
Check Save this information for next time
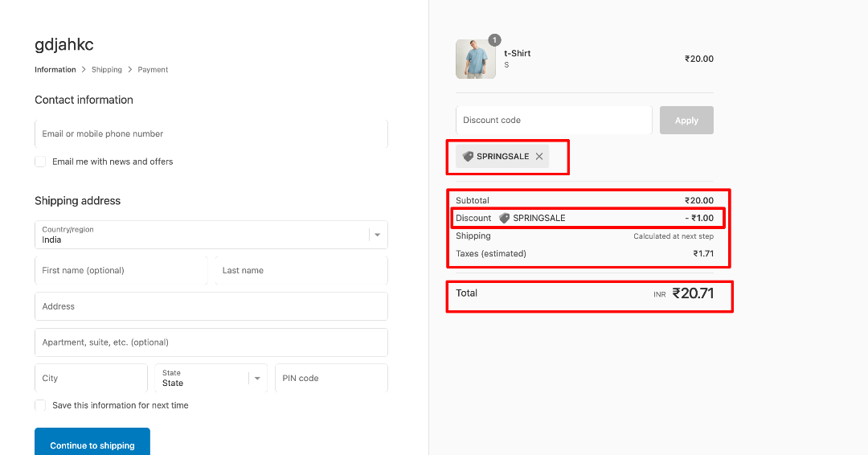coord(40,405)
